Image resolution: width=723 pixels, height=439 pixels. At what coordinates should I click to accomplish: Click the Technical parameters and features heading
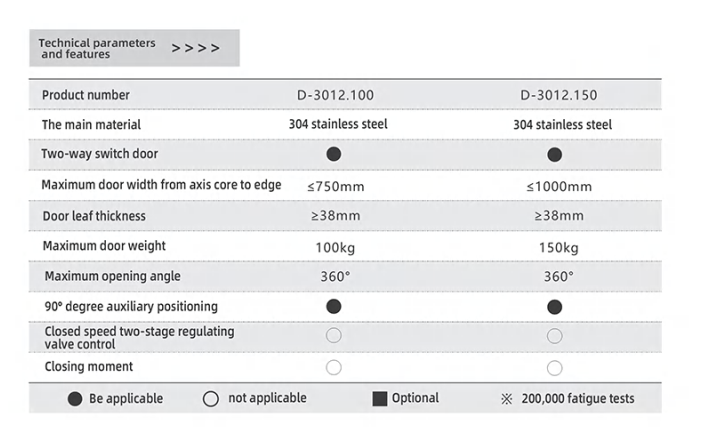(x=97, y=48)
